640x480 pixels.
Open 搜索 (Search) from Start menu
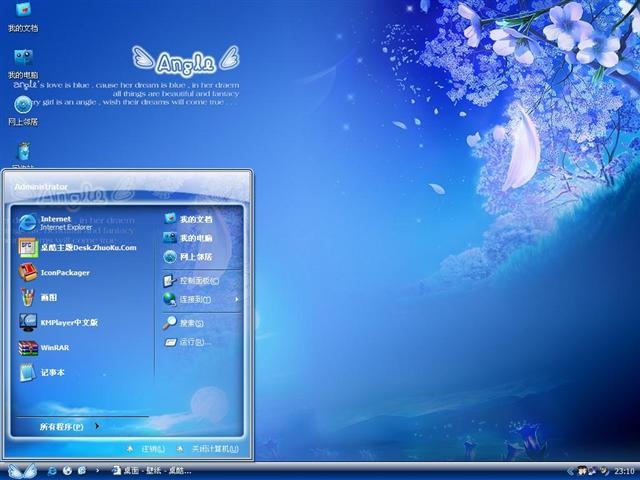click(x=191, y=323)
